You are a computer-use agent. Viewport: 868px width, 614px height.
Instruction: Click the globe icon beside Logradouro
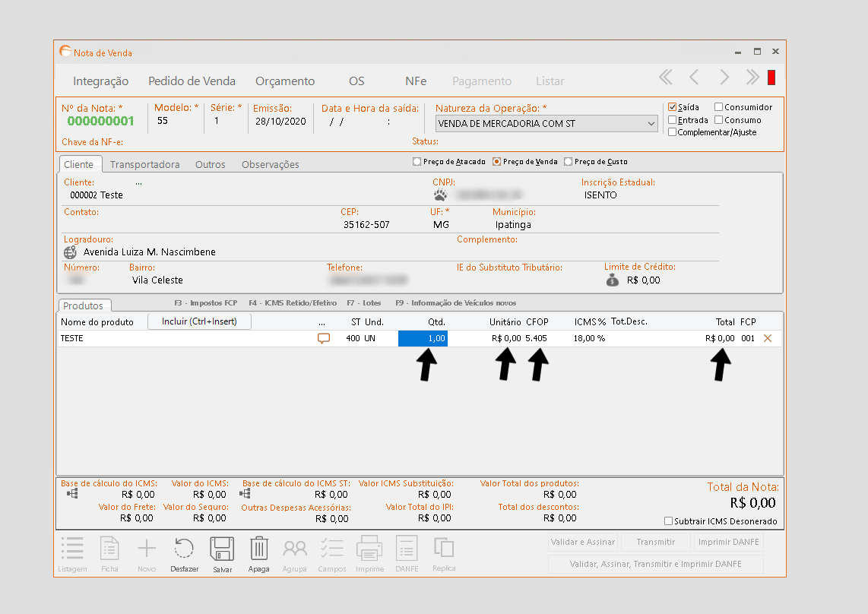coord(70,252)
